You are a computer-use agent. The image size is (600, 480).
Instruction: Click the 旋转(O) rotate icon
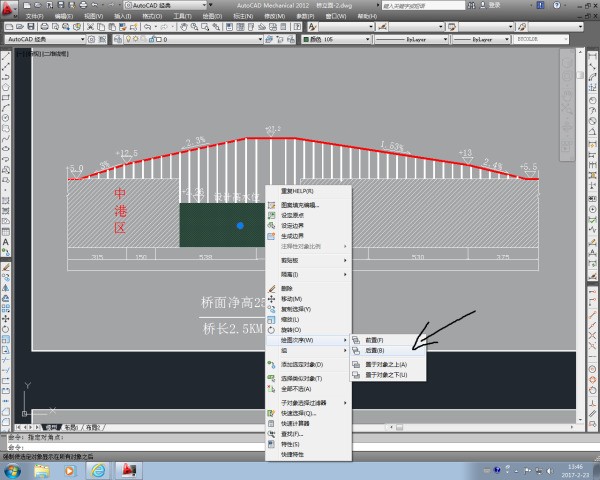coord(271,329)
